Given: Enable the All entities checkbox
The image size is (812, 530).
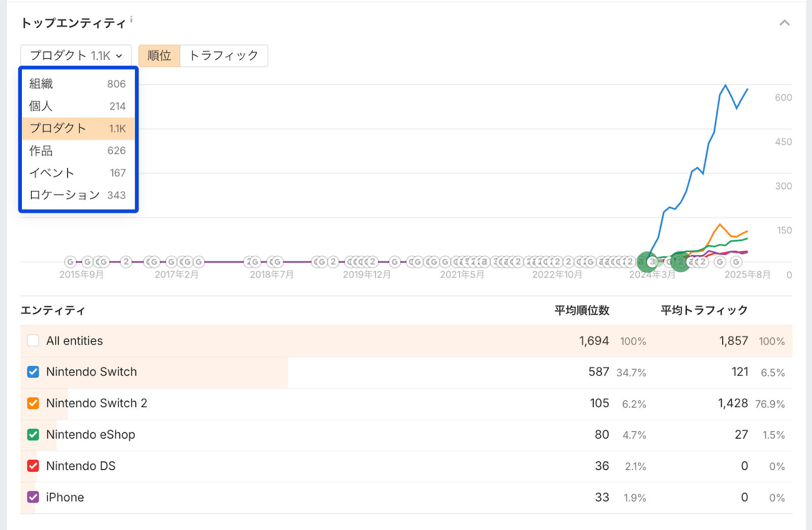Looking at the screenshot, I should point(33,341).
